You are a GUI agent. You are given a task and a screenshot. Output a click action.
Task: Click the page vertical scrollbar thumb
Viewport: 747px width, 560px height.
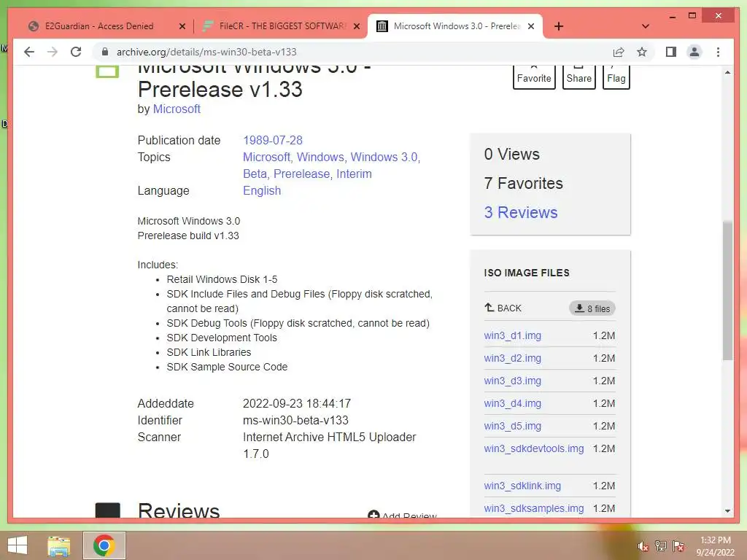[727, 290]
